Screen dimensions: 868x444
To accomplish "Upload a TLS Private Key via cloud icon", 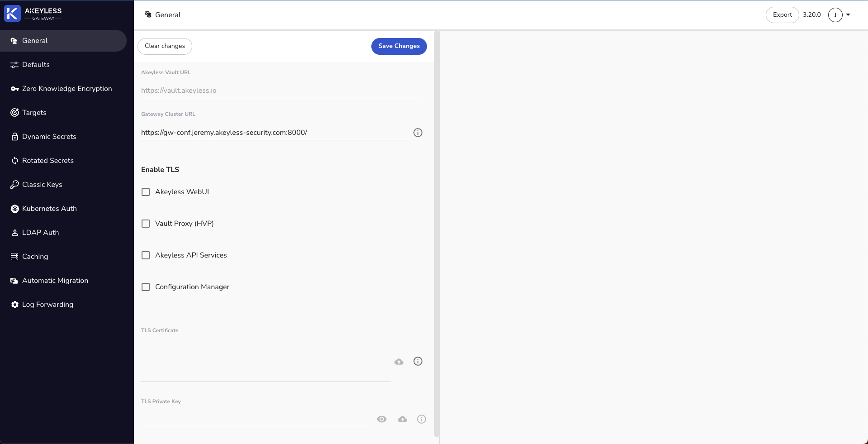I will tap(403, 420).
